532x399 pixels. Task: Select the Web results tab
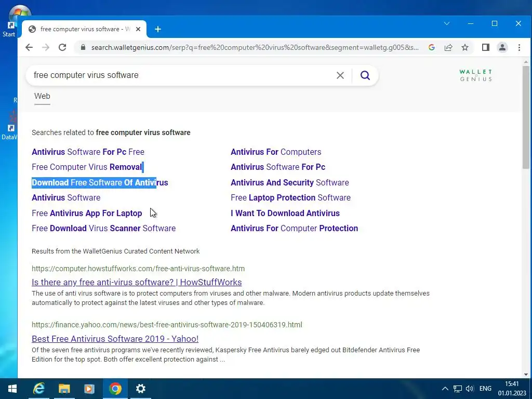42,96
